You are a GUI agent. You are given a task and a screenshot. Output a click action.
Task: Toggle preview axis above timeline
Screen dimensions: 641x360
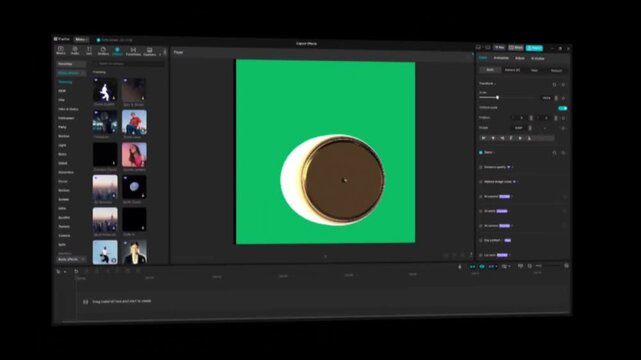pyautogui.click(x=504, y=266)
